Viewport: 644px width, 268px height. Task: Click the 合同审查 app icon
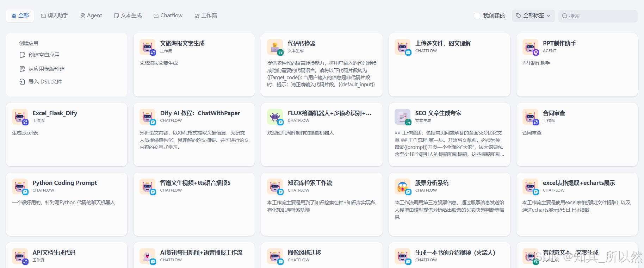(x=530, y=117)
